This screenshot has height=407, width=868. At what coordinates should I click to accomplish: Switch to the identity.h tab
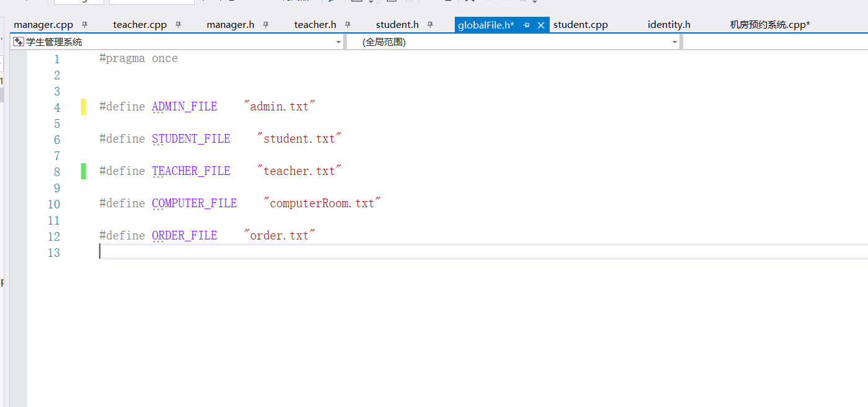(669, 25)
